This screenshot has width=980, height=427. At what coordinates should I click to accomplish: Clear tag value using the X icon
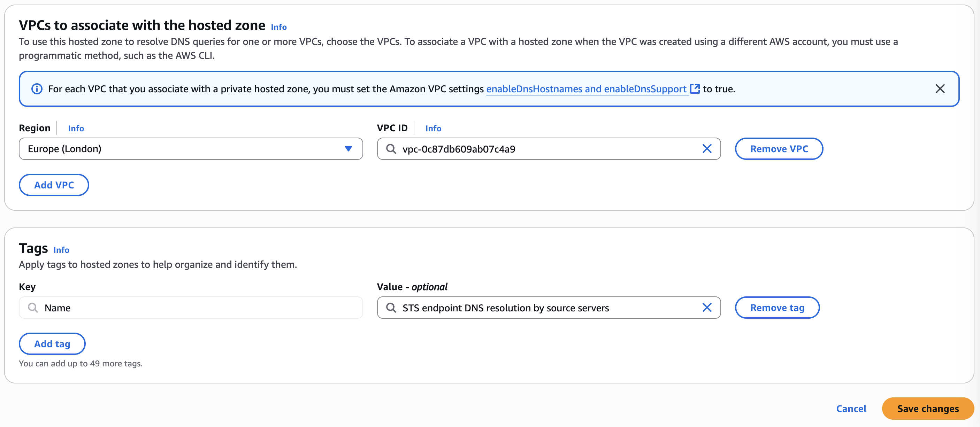pyautogui.click(x=707, y=308)
